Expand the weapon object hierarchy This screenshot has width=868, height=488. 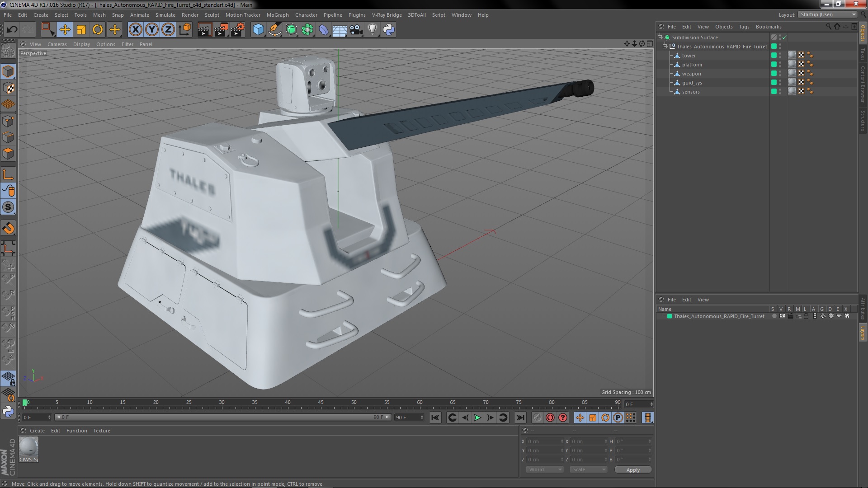pos(672,73)
